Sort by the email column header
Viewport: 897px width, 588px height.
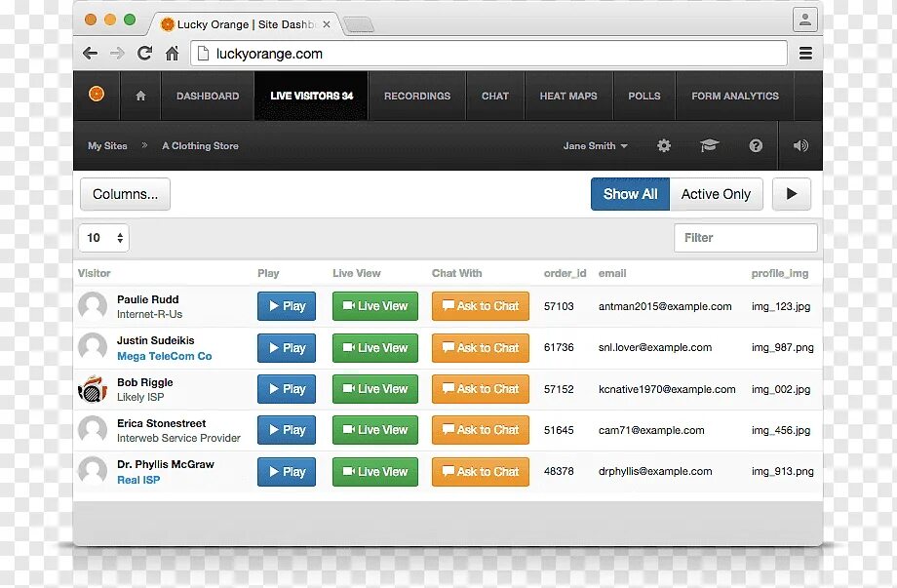[612, 273]
